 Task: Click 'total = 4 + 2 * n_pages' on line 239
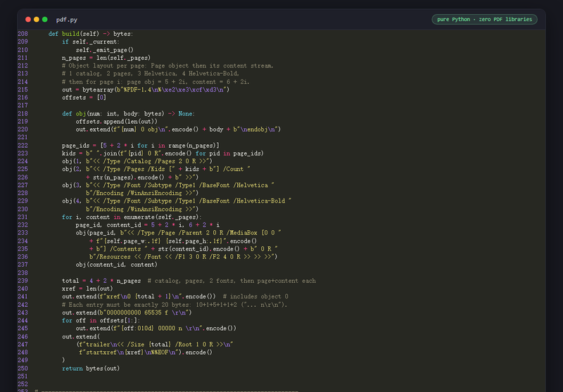pos(101,281)
